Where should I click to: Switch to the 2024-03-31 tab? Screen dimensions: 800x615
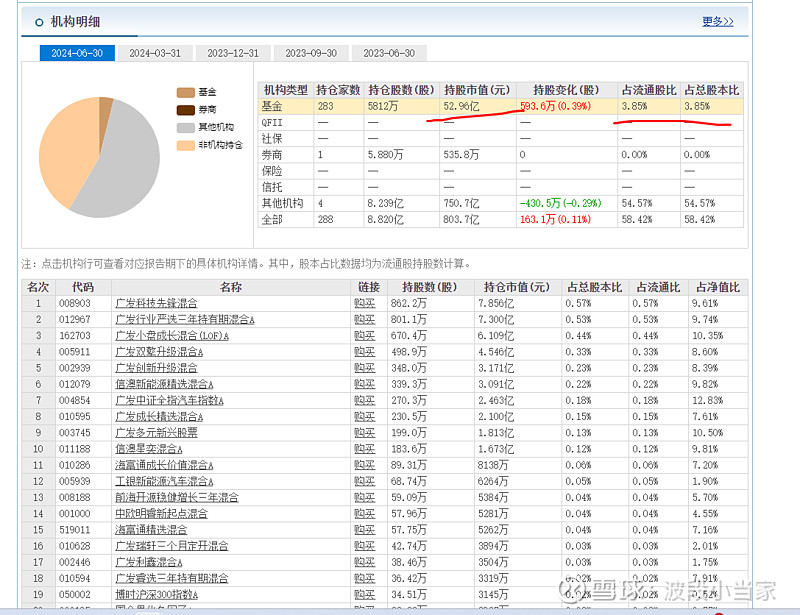155,53
